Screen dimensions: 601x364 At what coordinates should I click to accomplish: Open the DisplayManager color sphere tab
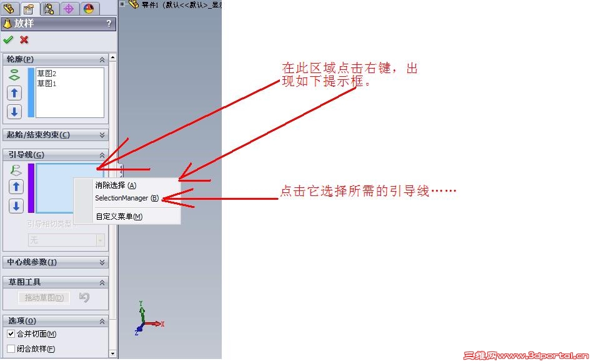click(x=89, y=9)
